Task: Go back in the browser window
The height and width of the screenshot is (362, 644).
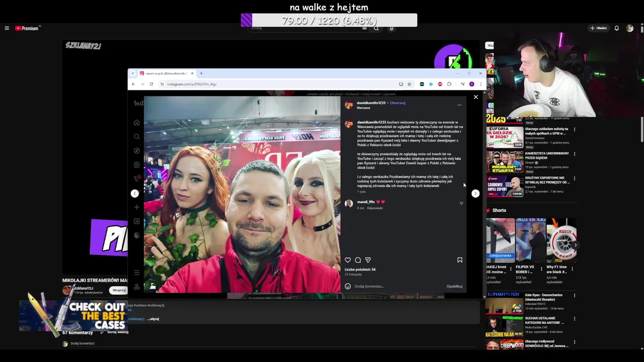Action: (x=133, y=84)
